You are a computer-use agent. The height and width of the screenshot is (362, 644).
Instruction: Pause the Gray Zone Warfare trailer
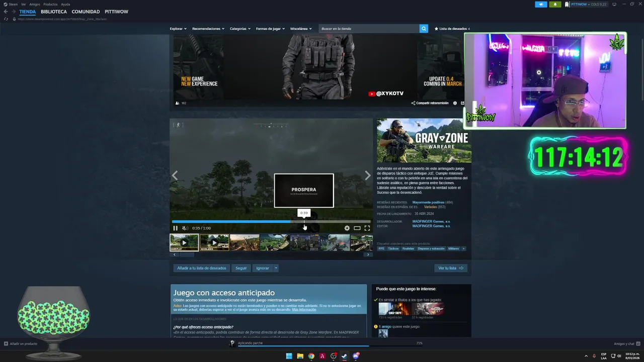[176, 228]
